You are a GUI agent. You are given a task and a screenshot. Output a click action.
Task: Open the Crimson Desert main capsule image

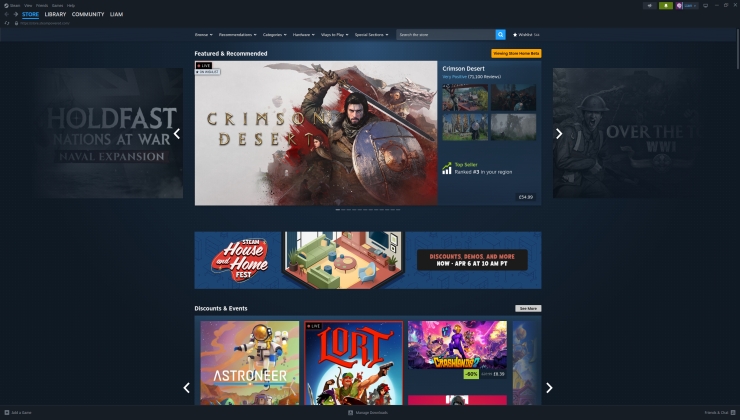[316, 133]
